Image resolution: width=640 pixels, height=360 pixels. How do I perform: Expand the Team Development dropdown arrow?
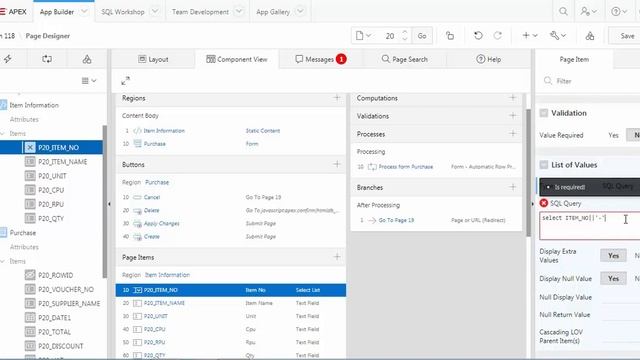pos(240,11)
